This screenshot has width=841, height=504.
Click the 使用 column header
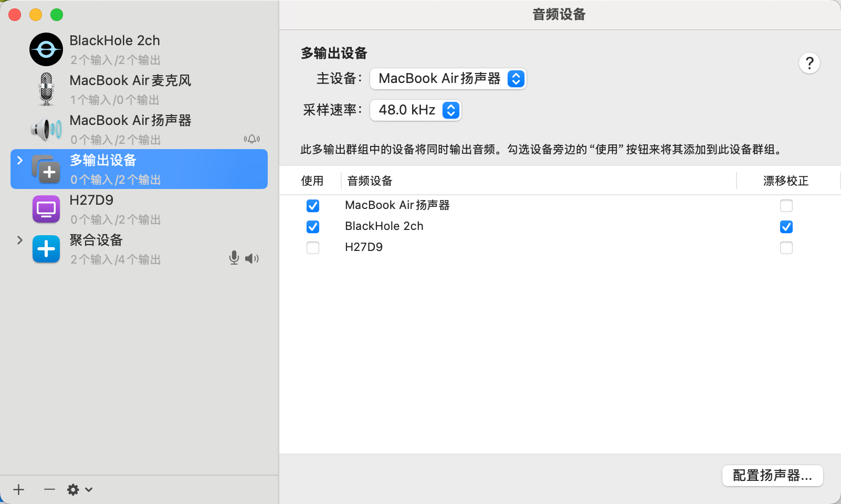coord(312,181)
